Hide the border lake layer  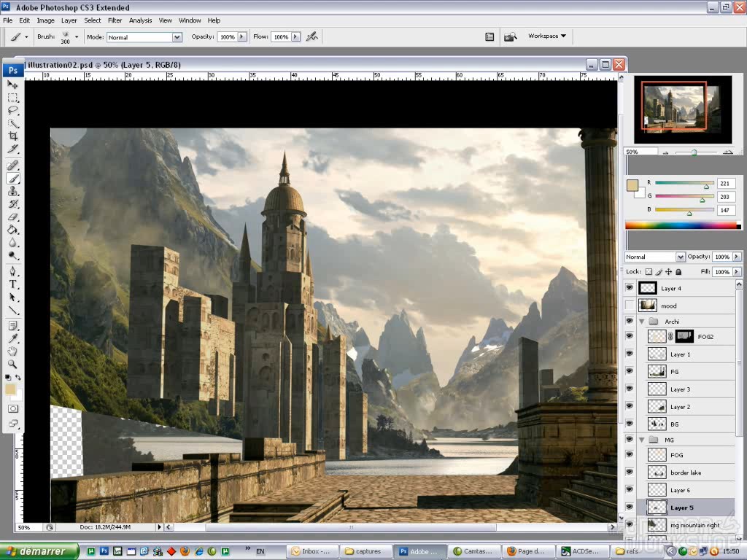(x=630, y=472)
